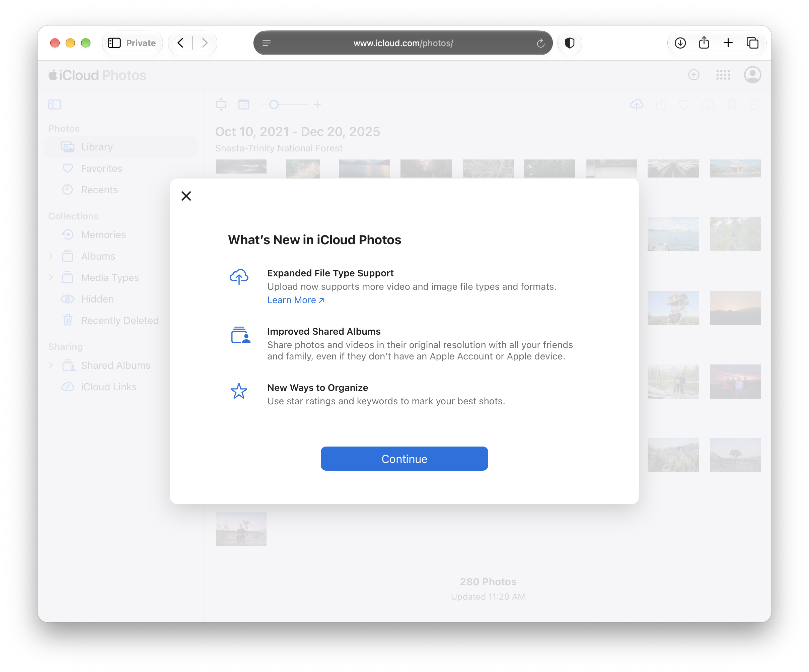Screen dimensions: 809x672
Task: Click the Continue button
Action: click(404, 459)
